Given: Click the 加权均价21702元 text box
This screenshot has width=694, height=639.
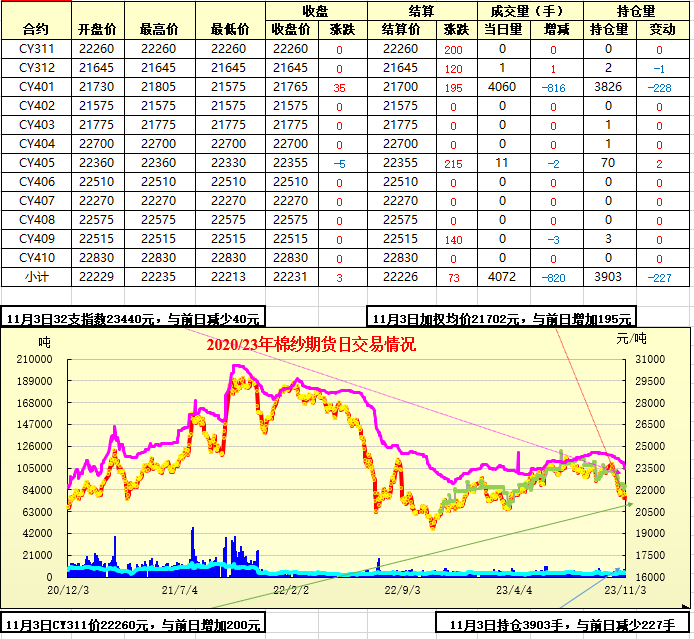Looking at the screenshot, I should pos(502,318).
